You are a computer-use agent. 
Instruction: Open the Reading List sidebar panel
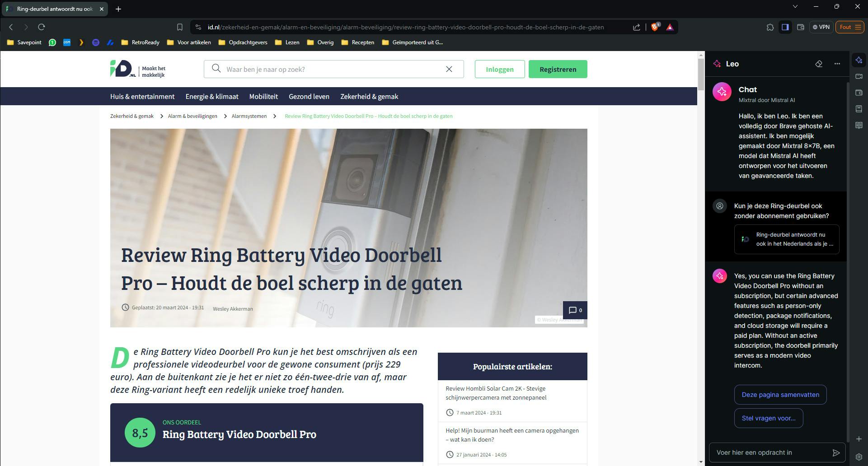(859, 125)
